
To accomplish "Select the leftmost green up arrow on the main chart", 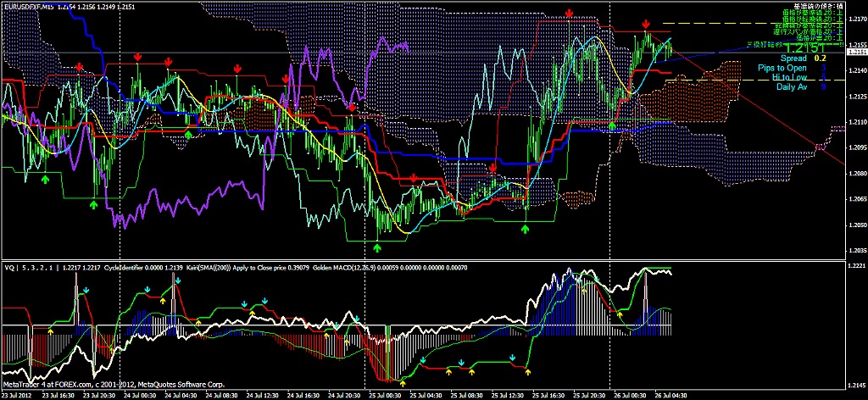I will pos(46,179).
